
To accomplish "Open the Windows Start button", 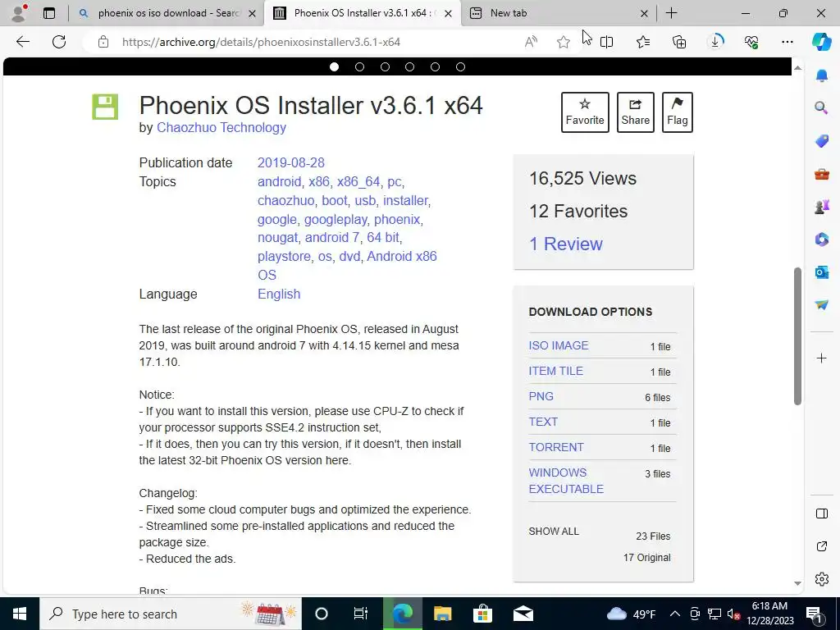I will coord(20,614).
